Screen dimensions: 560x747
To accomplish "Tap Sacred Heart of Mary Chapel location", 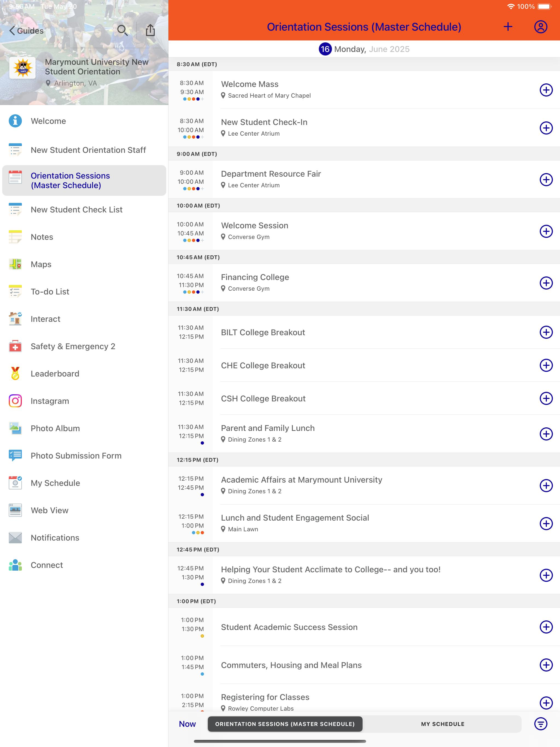I will pyautogui.click(x=269, y=96).
